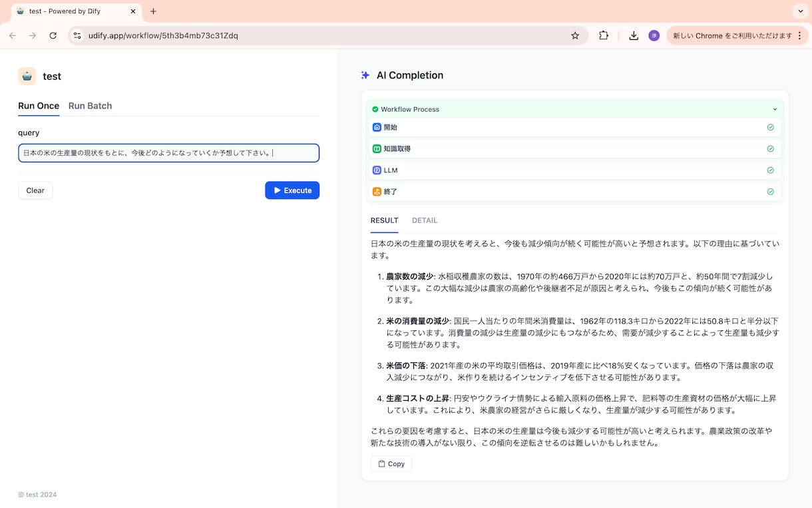Open the browser extensions puzzle icon
The height and width of the screenshot is (508, 812).
[604, 35]
